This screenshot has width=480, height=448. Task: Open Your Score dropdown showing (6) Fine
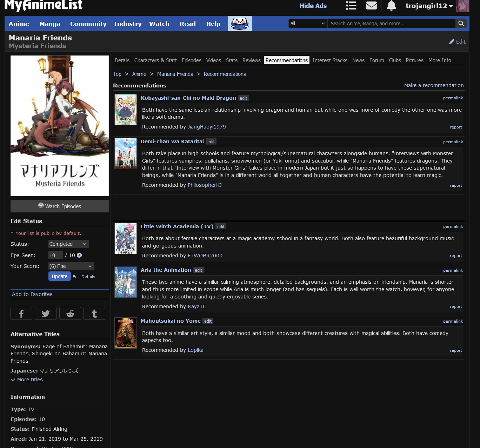click(x=71, y=266)
